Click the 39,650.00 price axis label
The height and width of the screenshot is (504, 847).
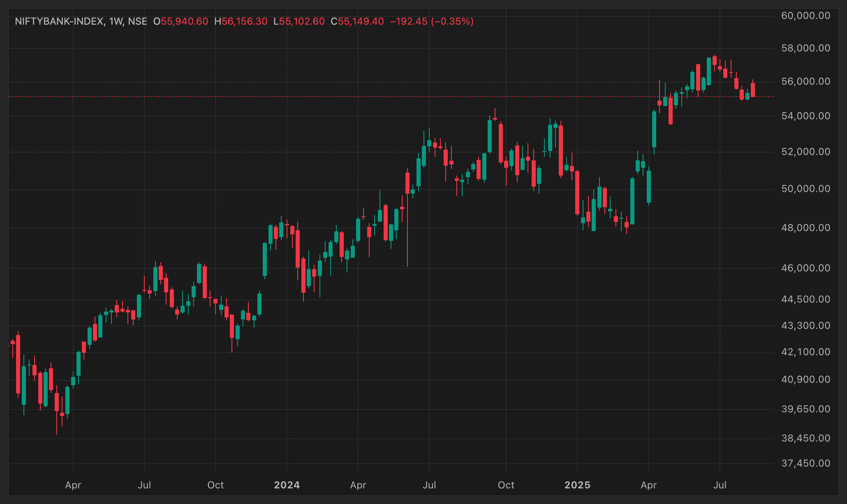click(x=806, y=409)
